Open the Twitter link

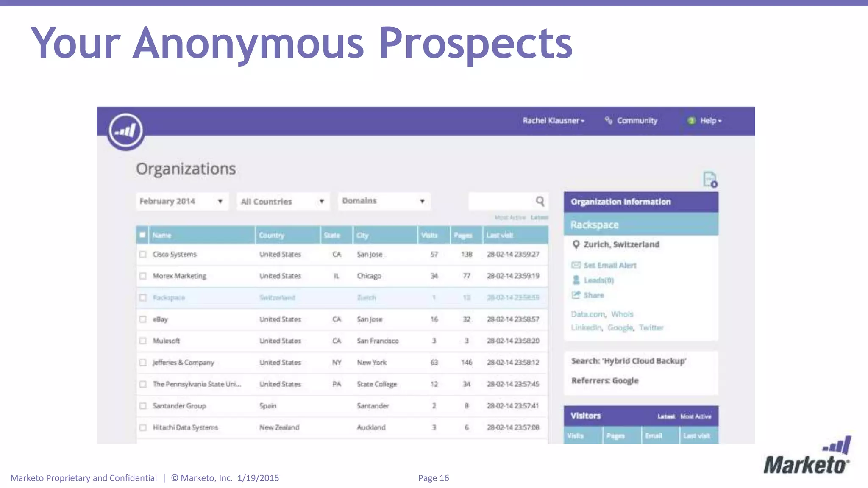[651, 327]
